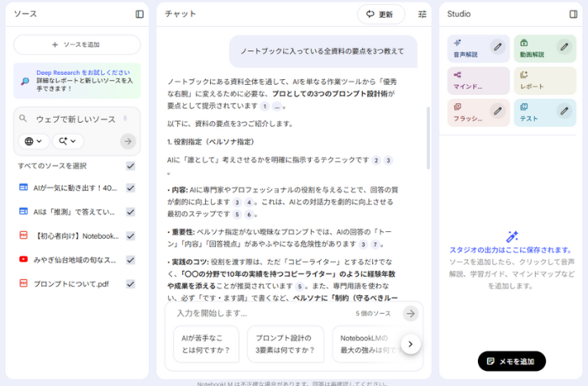This screenshot has width=588, height=386.
Task: Select the suggestion プロンプト設計の3要素は何ですか？
Action: click(286, 344)
